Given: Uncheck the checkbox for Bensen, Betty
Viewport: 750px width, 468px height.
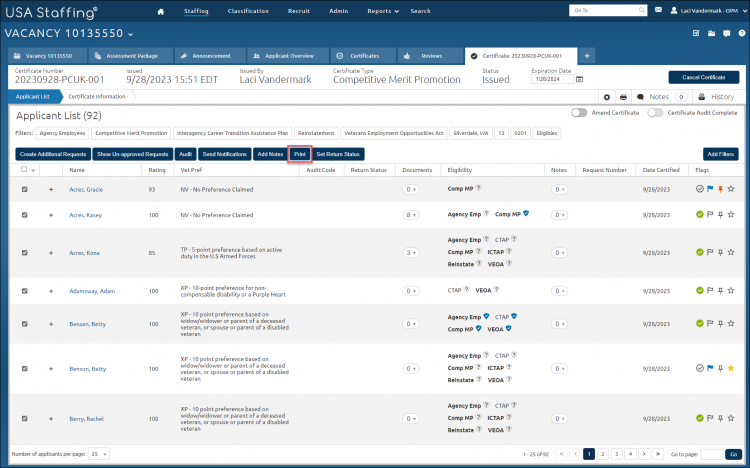Looking at the screenshot, I should coord(25,324).
